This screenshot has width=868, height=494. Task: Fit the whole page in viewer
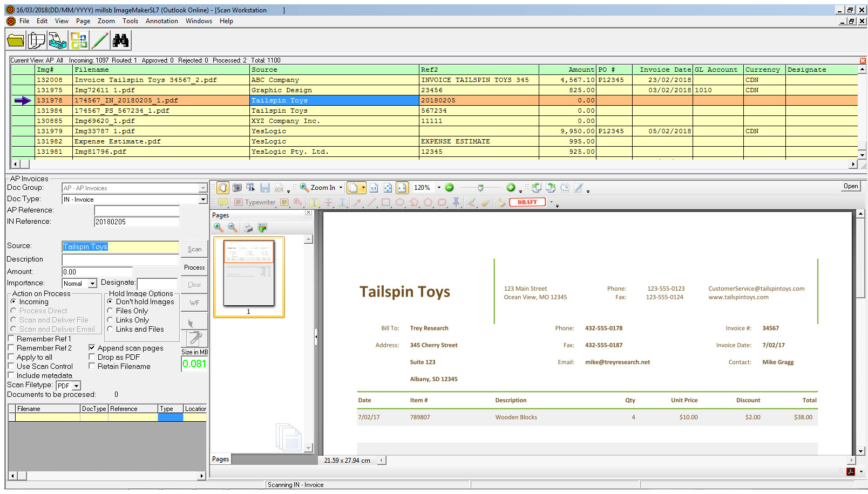tap(388, 188)
